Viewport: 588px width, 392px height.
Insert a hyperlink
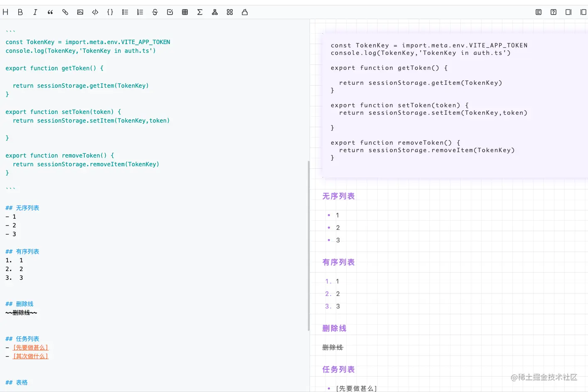coord(65,12)
